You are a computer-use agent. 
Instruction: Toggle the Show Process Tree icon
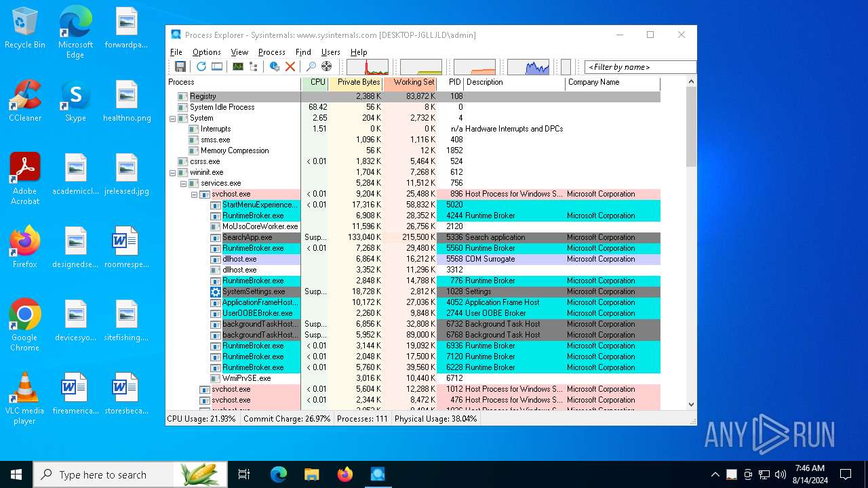254,66
